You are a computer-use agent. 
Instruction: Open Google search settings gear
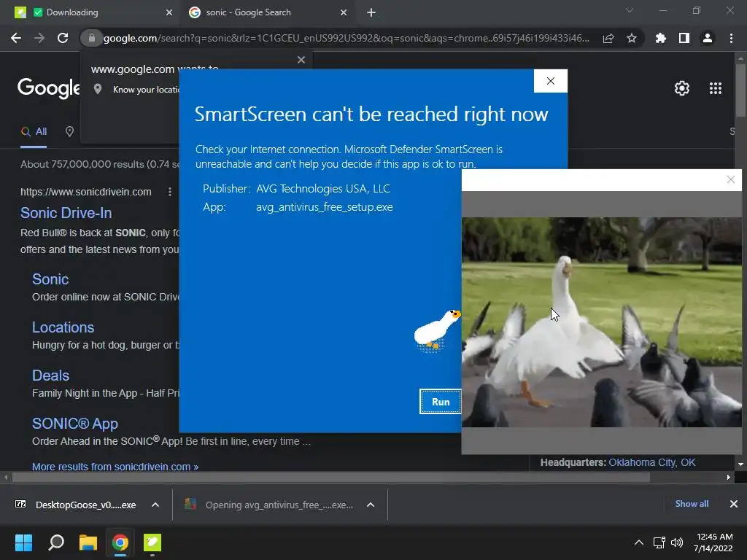tap(682, 88)
